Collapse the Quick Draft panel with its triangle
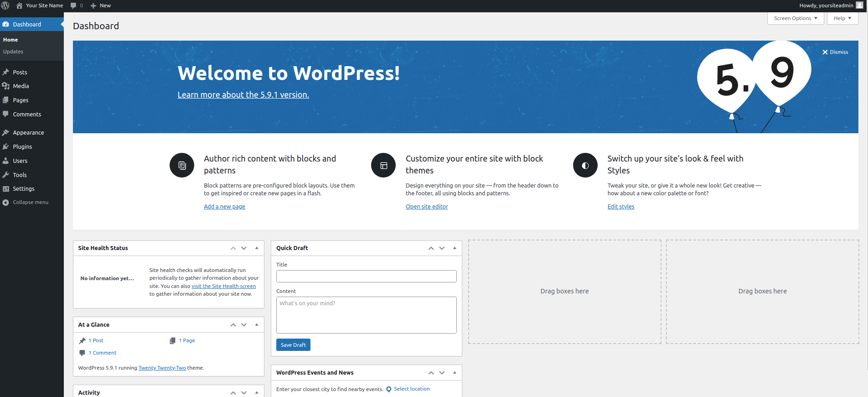The width and height of the screenshot is (868, 397). click(x=455, y=248)
